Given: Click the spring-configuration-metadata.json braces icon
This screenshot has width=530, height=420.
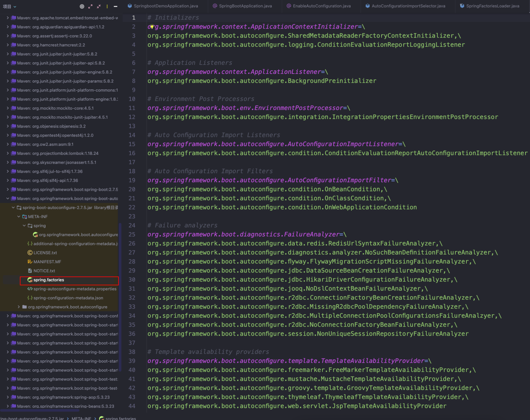Looking at the screenshot, I should coord(30,298).
